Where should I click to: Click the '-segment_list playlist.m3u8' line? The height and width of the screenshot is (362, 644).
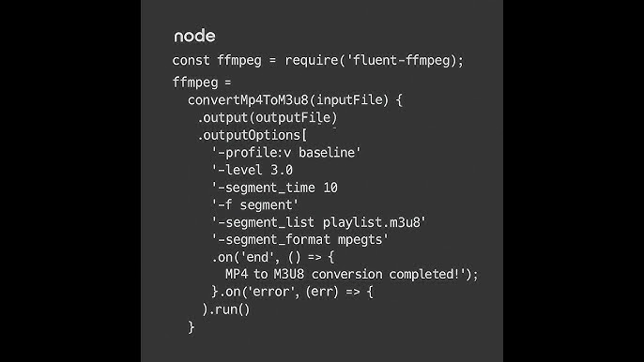coord(319,222)
